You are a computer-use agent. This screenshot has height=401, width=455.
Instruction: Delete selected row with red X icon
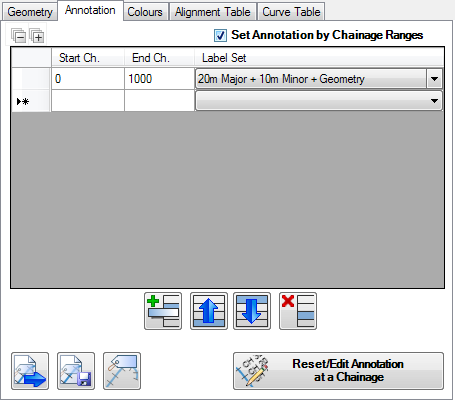[x=298, y=311]
